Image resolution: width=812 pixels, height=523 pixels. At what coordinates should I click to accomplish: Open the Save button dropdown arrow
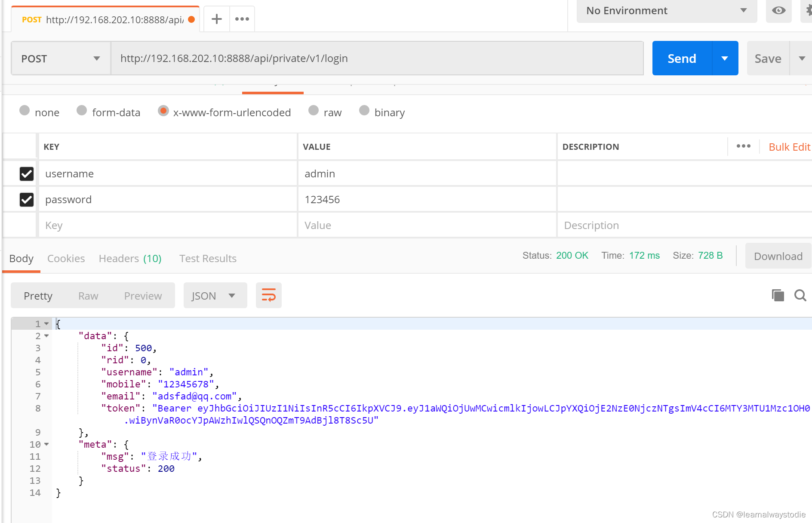click(802, 58)
